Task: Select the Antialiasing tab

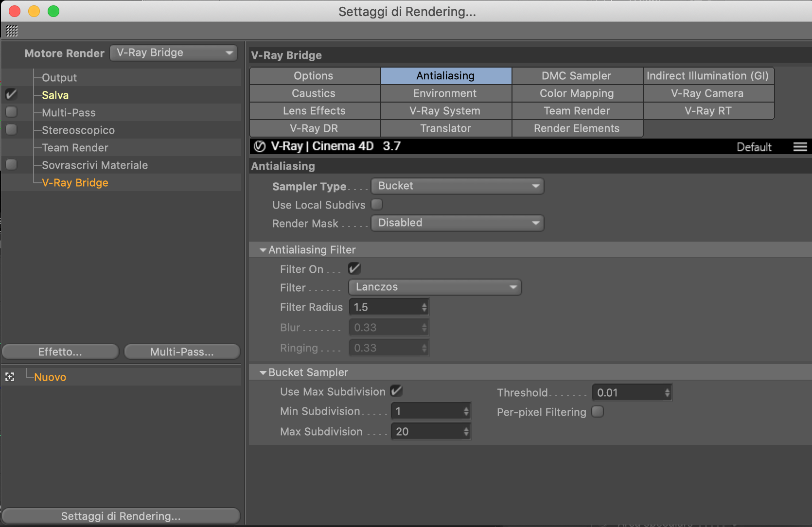Action: (446, 76)
